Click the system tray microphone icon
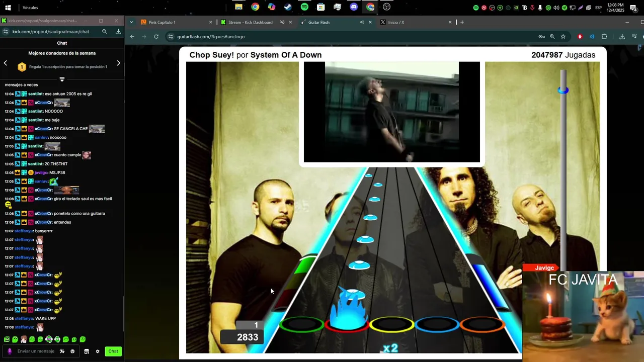This screenshot has height=362, width=644. (x=540, y=8)
